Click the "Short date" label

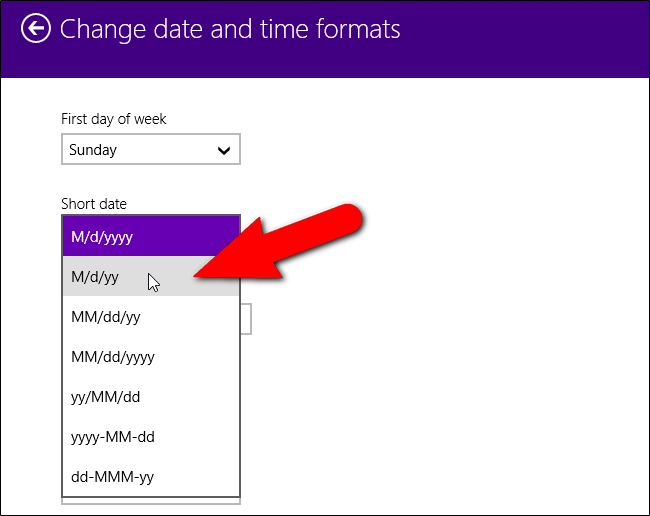94,204
